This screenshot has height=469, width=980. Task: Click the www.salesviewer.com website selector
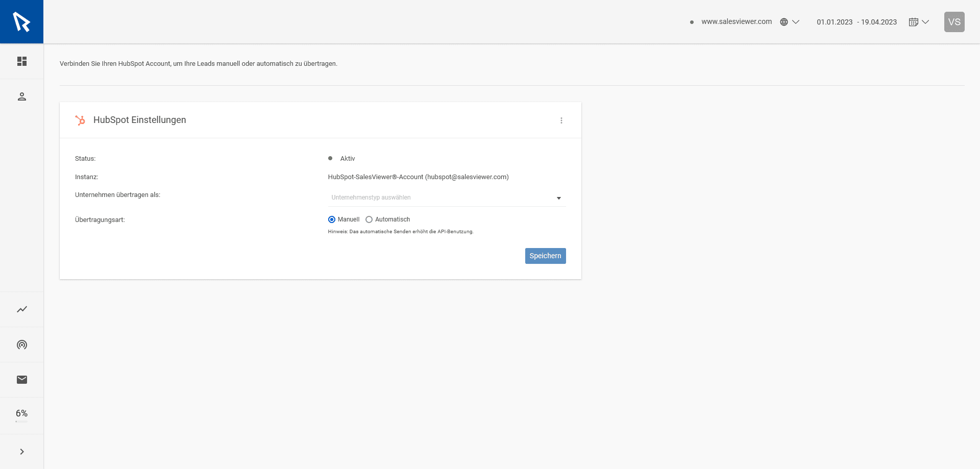click(736, 22)
